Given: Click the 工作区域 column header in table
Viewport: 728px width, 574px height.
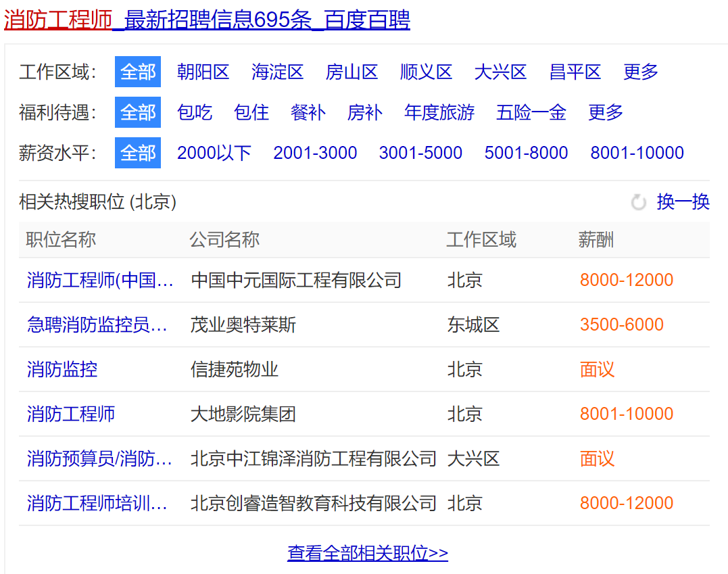Looking at the screenshot, I should tap(481, 239).
